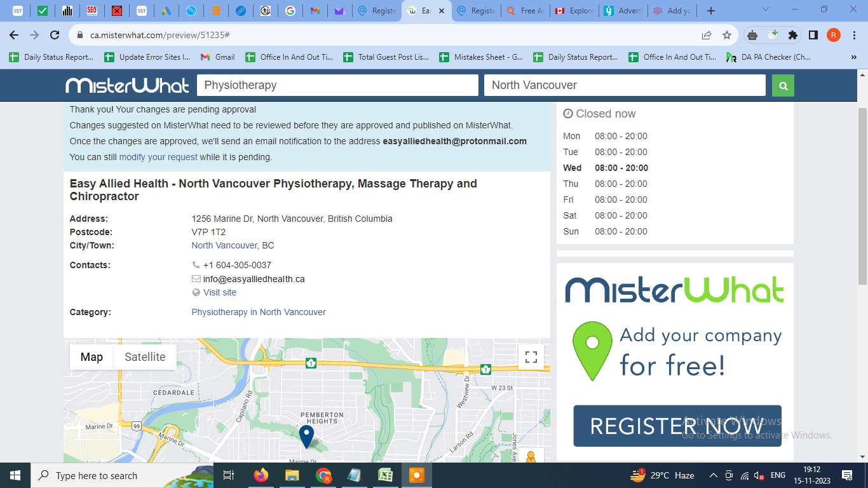This screenshot has width=868, height=488.
Task: Click the blue location pin on map
Action: coord(306,437)
